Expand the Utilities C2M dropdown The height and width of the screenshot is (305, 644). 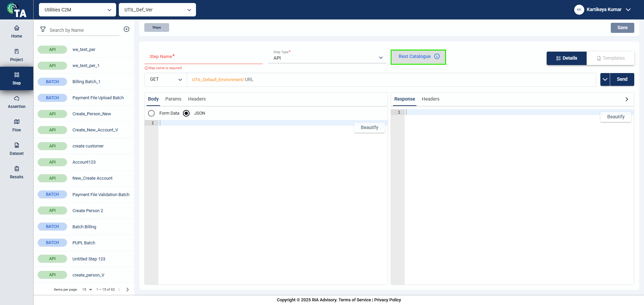78,10
